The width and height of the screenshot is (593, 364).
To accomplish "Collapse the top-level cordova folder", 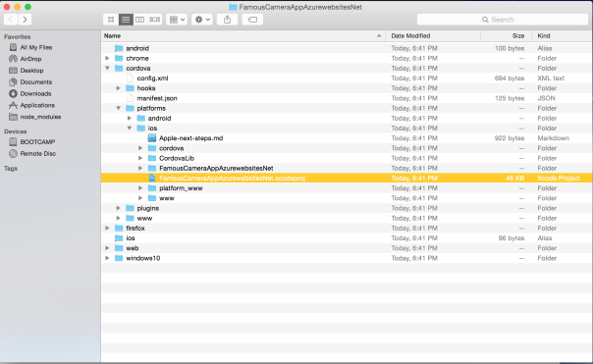I will pyautogui.click(x=107, y=68).
